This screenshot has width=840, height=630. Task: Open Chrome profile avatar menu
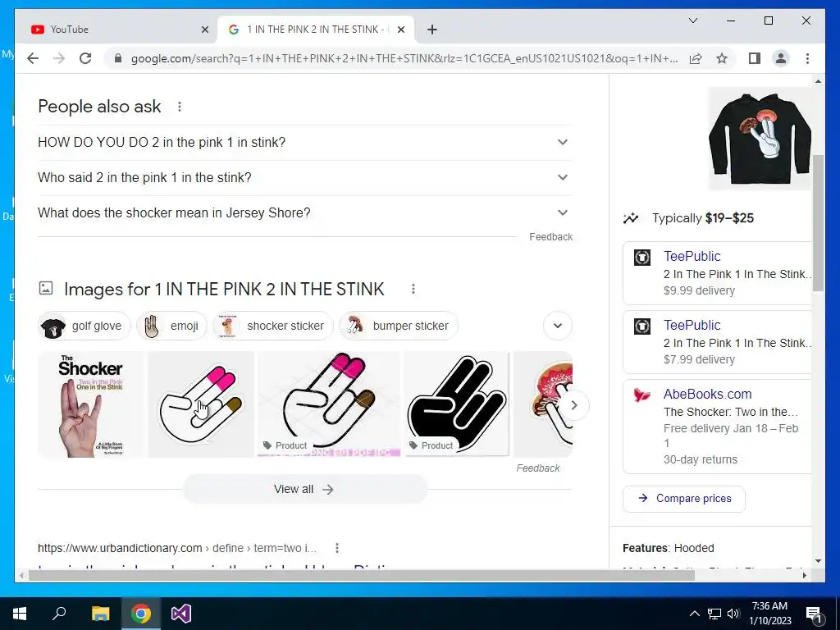781,58
